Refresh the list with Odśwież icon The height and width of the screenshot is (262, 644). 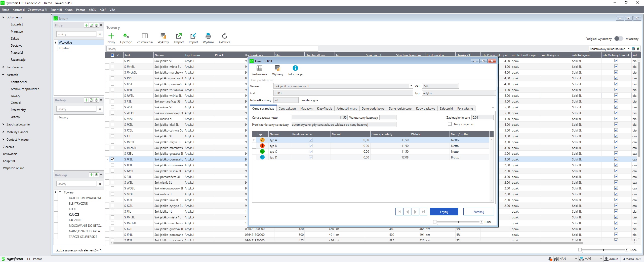(x=224, y=36)
